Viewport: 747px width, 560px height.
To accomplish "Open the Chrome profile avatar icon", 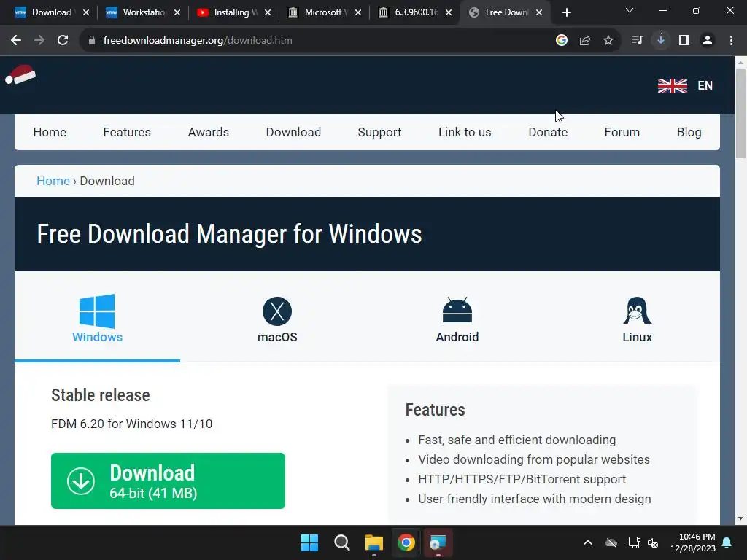I will (708, 41).
